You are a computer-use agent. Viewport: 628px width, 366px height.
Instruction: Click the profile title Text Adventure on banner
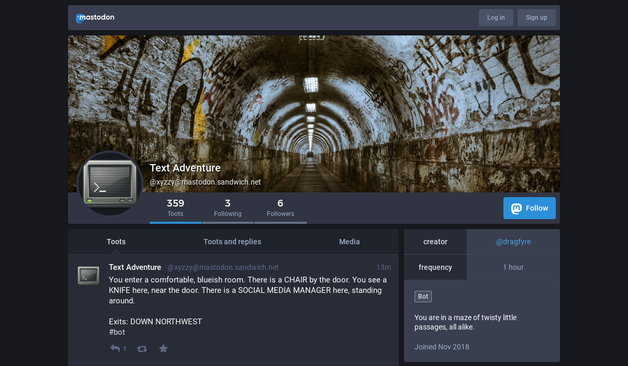[x=185, y=168]
